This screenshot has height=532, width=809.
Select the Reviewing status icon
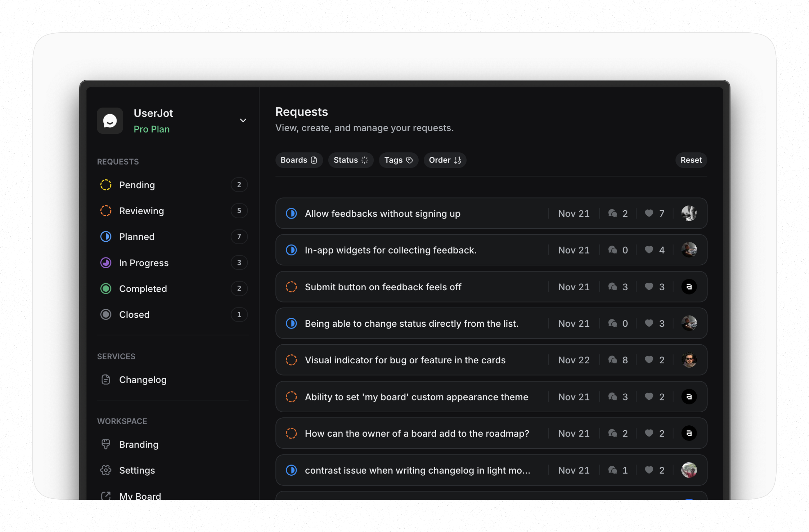point(106,211)
